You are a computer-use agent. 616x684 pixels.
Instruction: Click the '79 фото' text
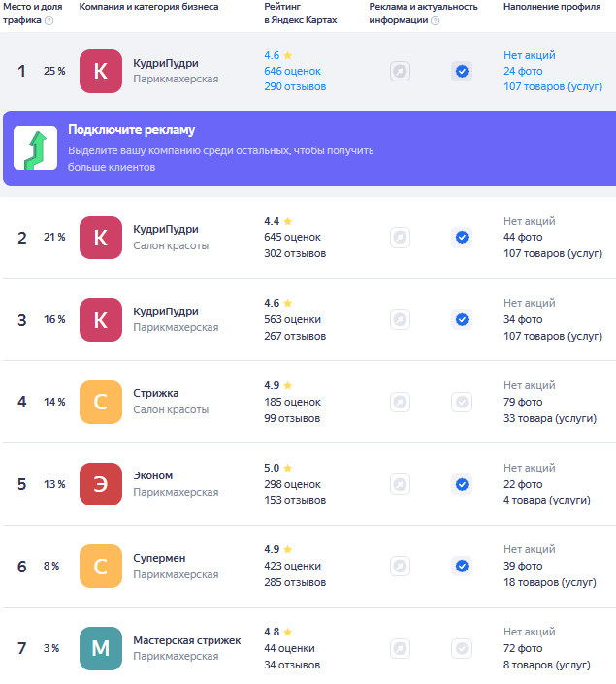click(523, 402)
